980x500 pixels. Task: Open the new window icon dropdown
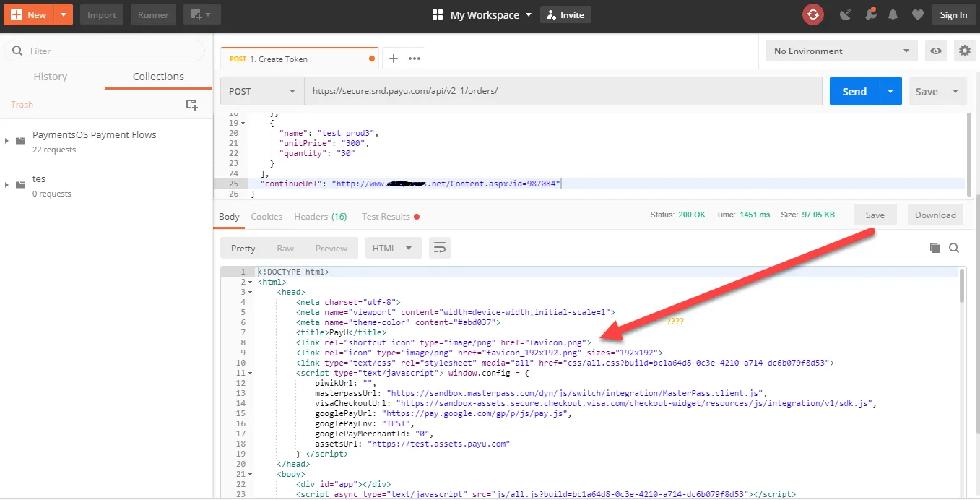201,14
